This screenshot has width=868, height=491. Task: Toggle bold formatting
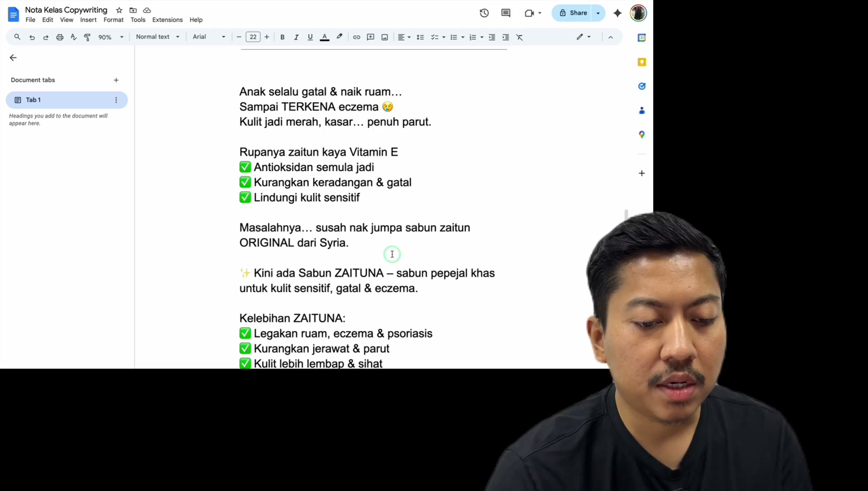[283, 37]
